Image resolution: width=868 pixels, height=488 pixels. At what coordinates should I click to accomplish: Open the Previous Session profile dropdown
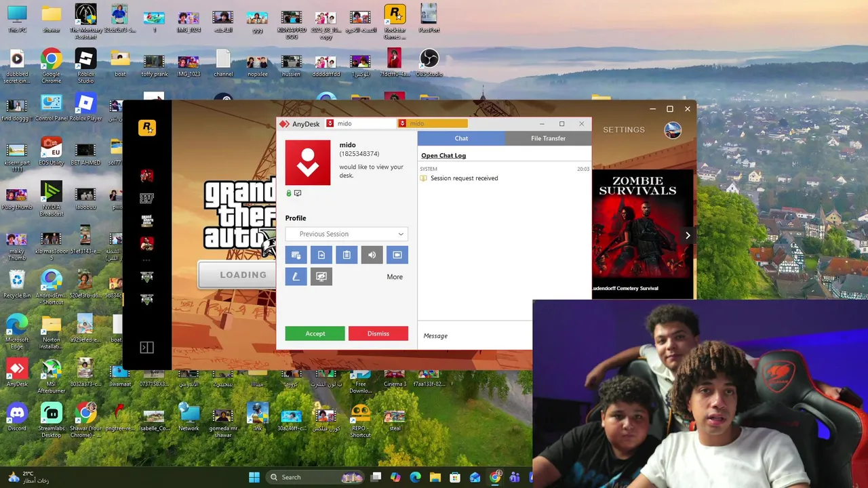tap(347, 234)
